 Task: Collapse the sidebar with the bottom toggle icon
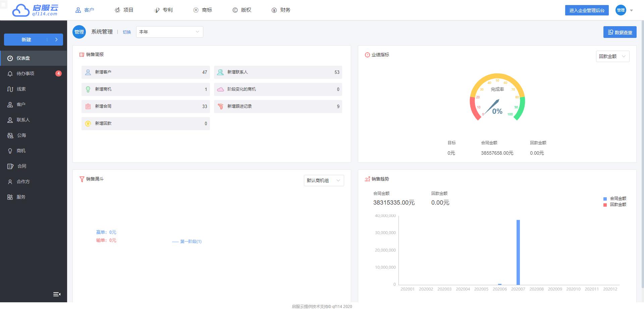[57, 294]
